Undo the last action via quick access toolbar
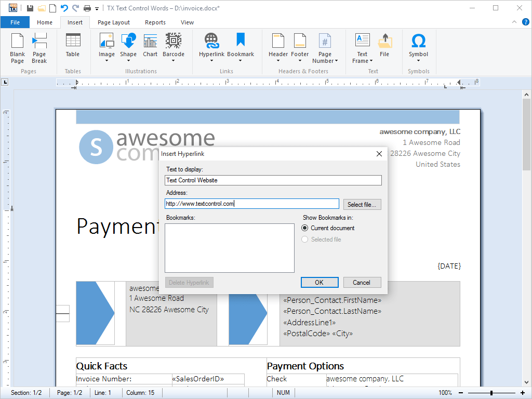The height and width of the screenshot is (399, 532). point(64,8)
